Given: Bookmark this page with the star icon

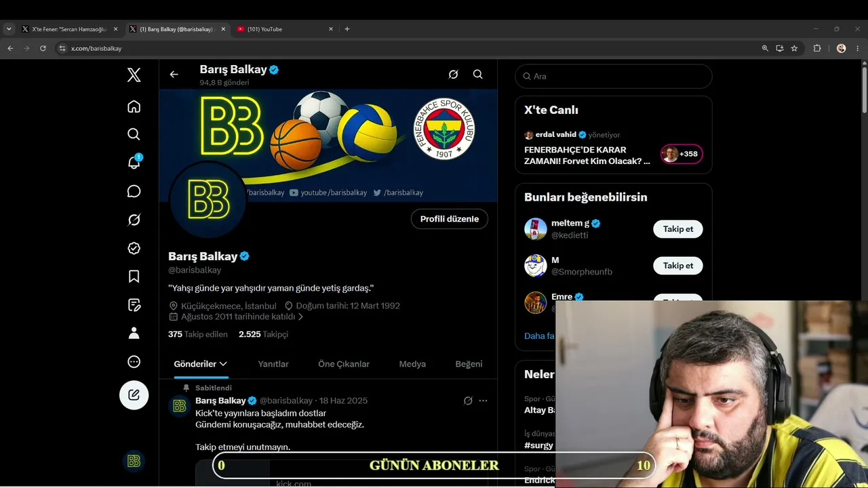Looking at the screenshot, I should [x=794, y=48].
